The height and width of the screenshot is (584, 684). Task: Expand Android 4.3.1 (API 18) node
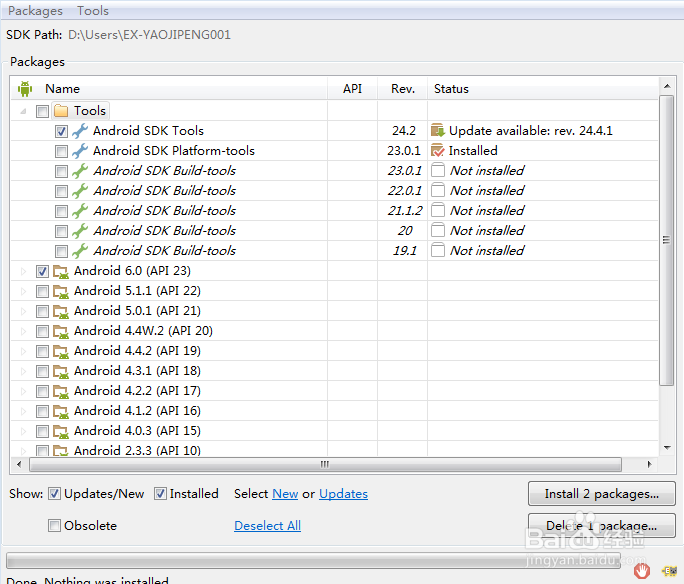click(24, 372)
